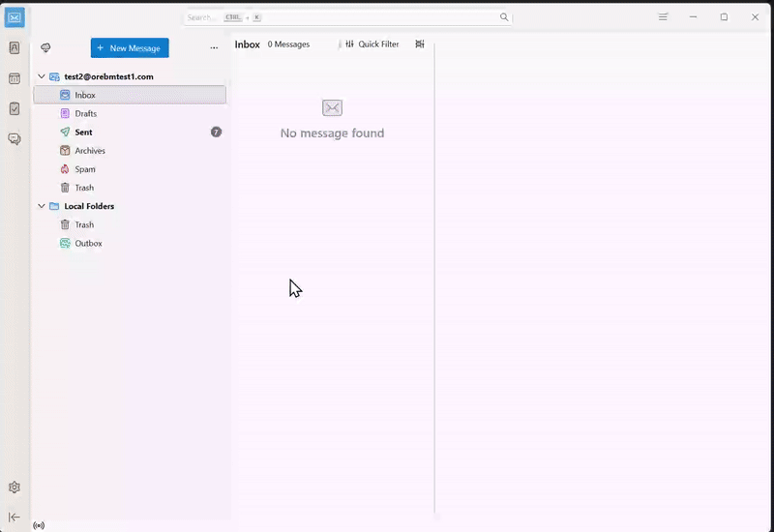Open the account Trash folder label
Viewport: 774px width, 532px height.
click(84, 188)
